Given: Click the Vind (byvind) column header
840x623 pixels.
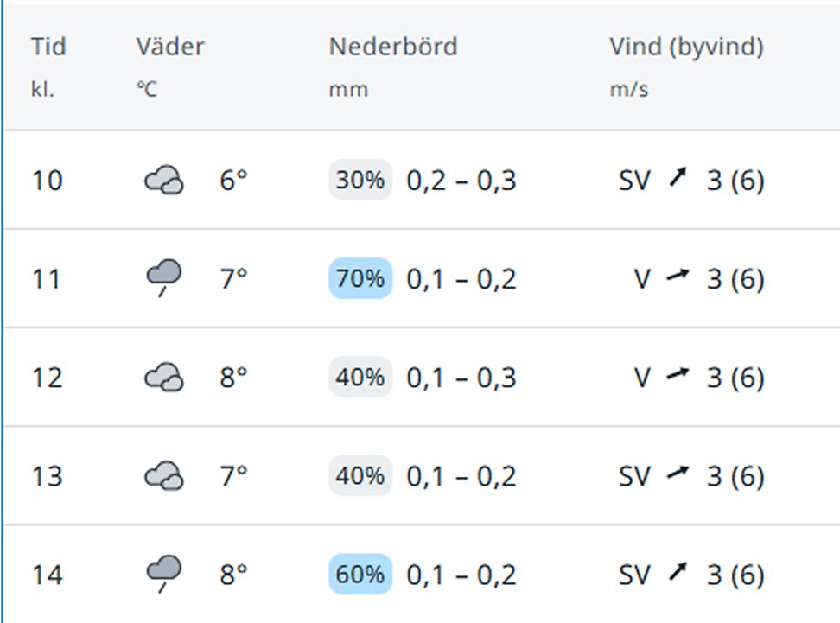Looking at the screenshot, I should [x=686, y=47].
